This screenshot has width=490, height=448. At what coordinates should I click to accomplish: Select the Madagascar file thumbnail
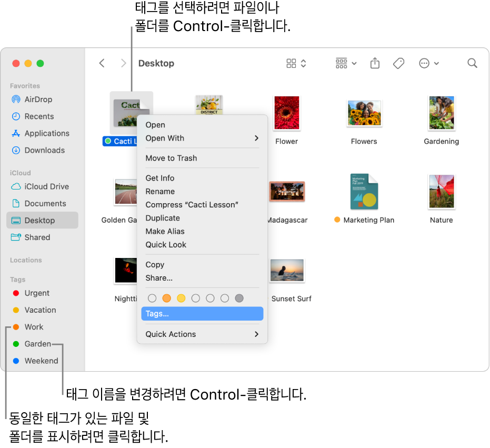[x=287, y=191]
